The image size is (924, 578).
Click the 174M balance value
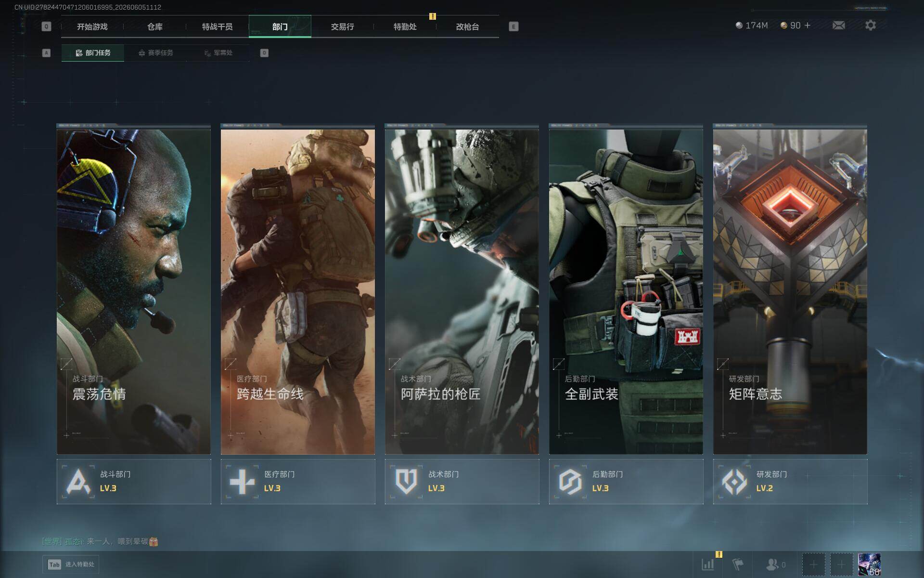point(757,25)
